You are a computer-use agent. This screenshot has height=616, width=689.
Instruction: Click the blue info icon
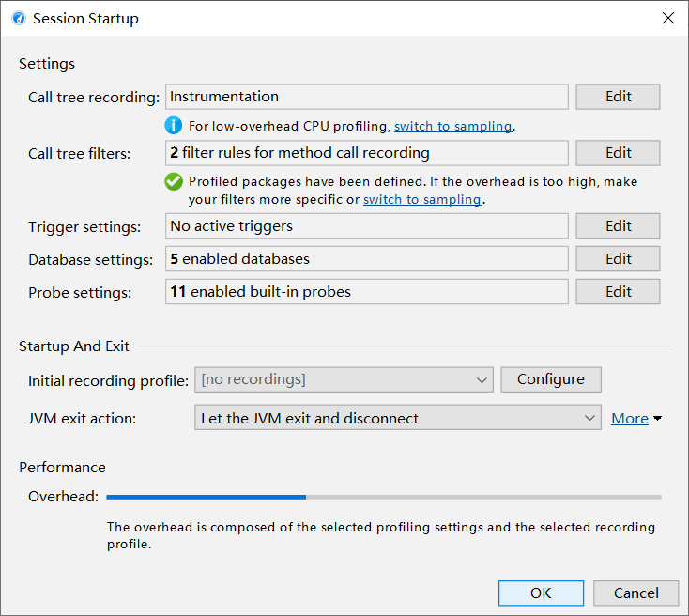pos(174,126)
